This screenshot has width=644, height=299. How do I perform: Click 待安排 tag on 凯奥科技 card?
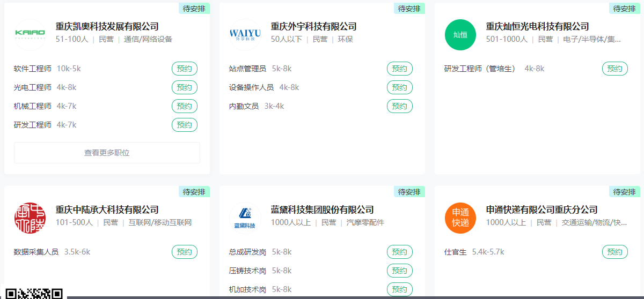coord(194,9)
